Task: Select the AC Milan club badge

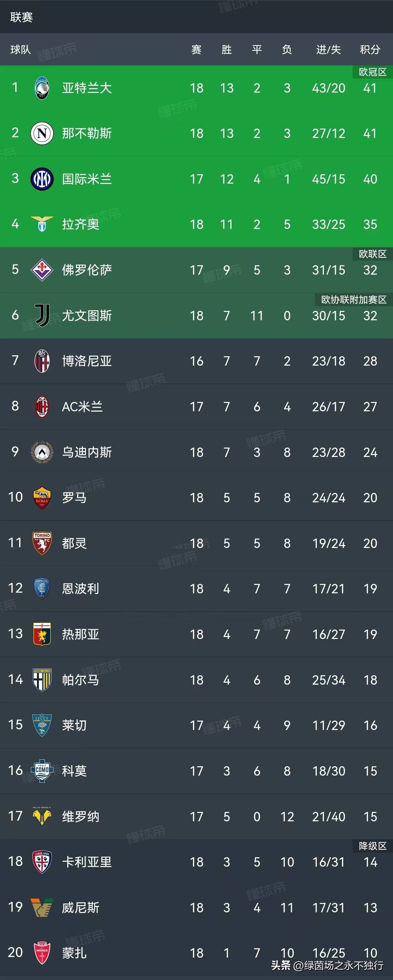Action: point(42,406)
